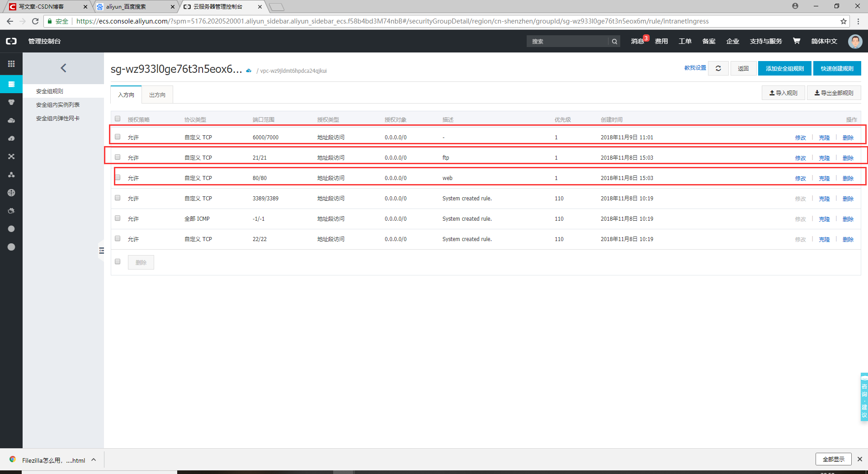Bookmark this page with the star icon

coord(843,21)
